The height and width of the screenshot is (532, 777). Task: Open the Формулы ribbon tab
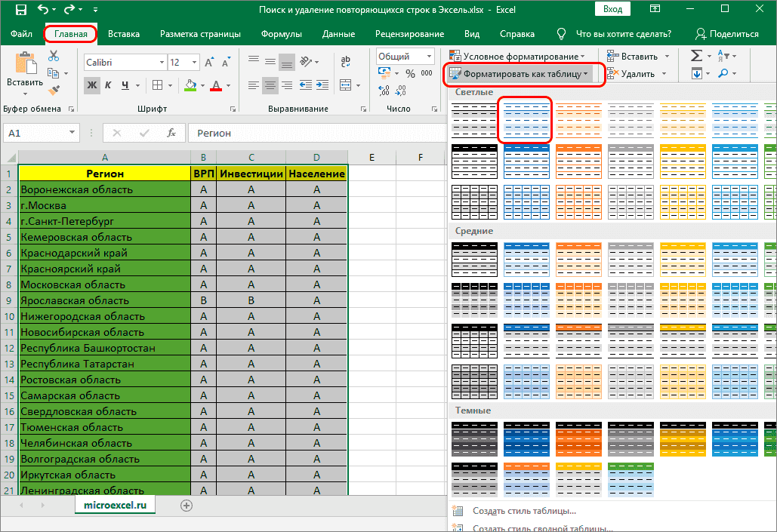pos(281,34)
